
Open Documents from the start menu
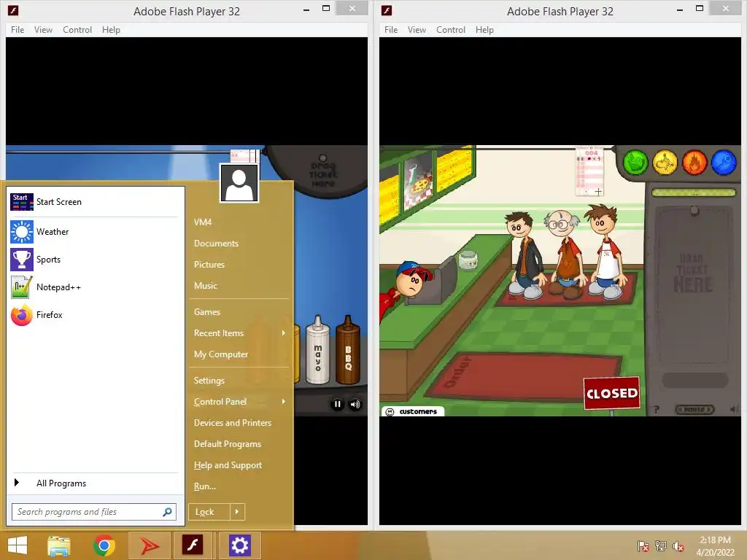pos(216,244)
